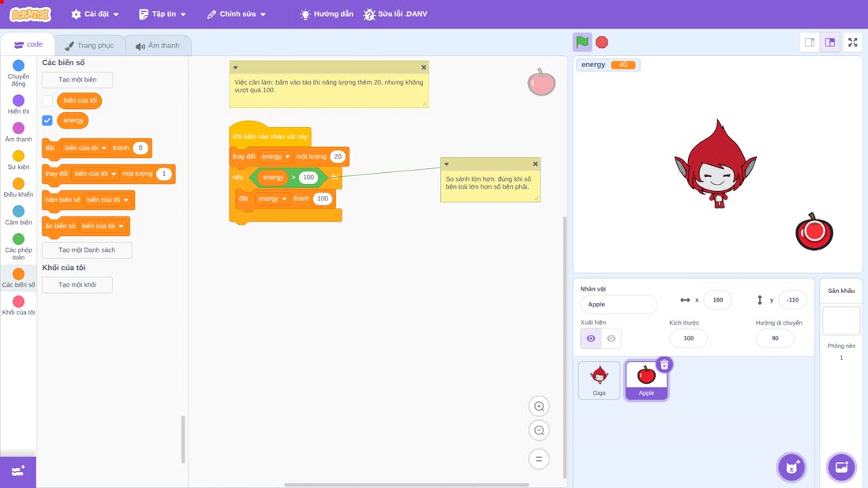Zoom out the code workspace
This screenshot has height=488, width=868.
(539, 430)
